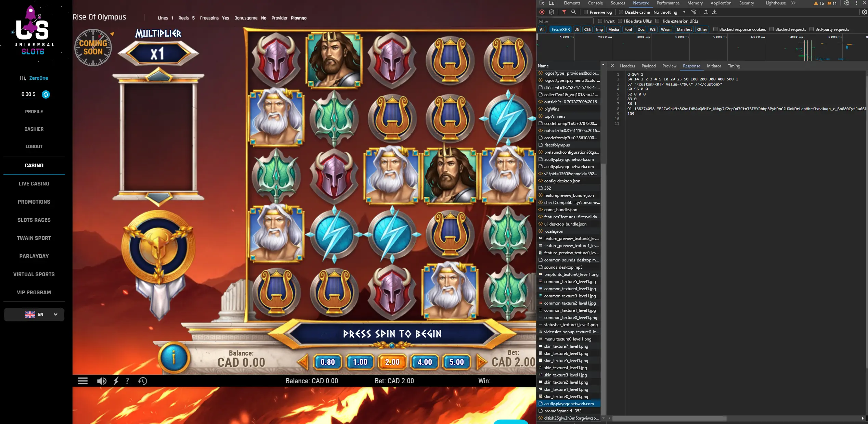The width and height of the screenshot is (868, 424).
Task: Close the request details pane
Action: (612, 66)
